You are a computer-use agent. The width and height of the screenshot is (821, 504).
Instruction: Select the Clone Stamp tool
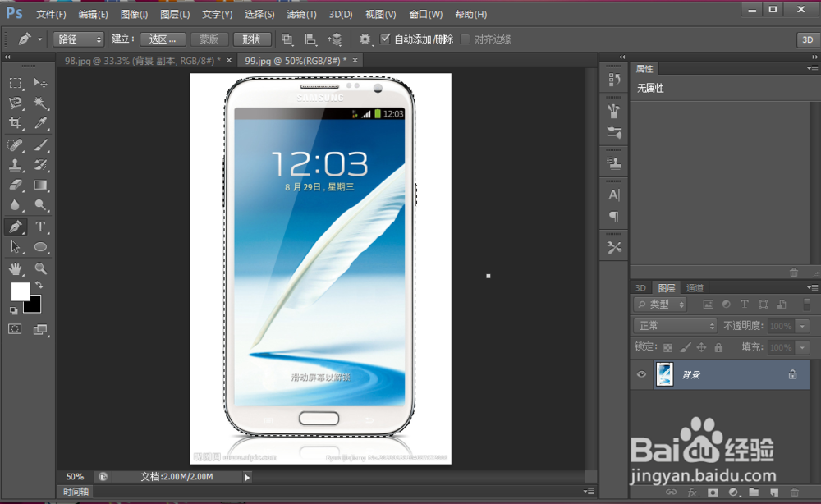pyautogui.click(x=15, y=165)
